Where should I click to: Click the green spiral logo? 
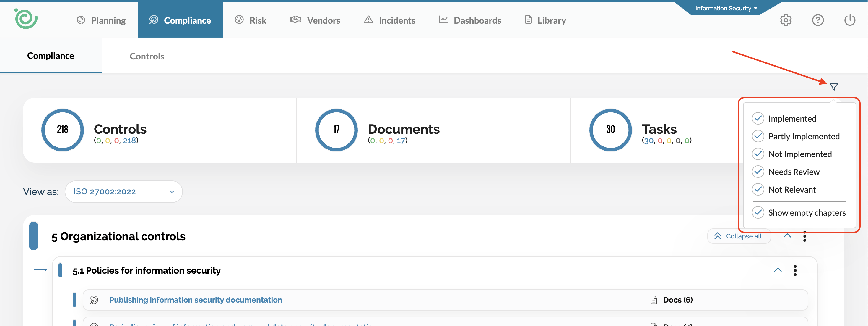tap(26, 19)
